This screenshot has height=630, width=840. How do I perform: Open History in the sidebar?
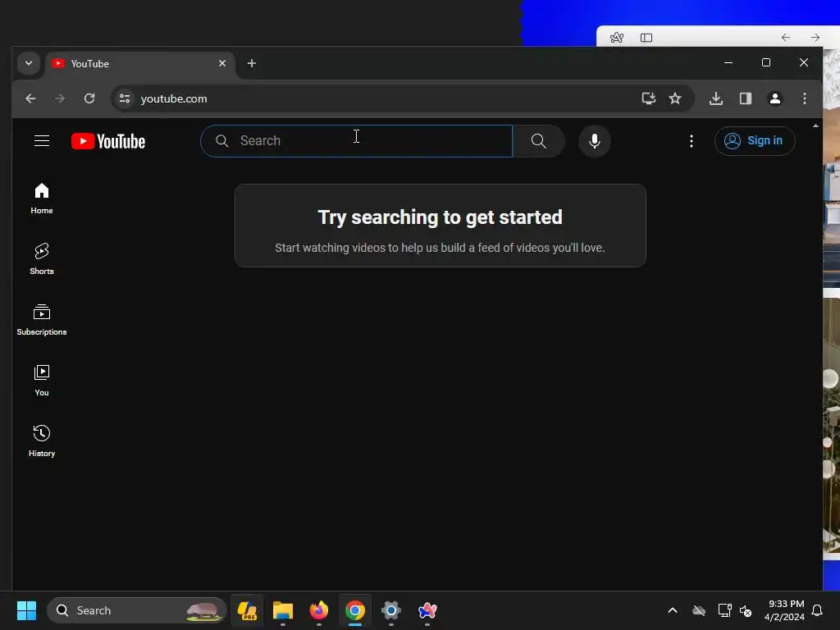(x=42, y=441)
